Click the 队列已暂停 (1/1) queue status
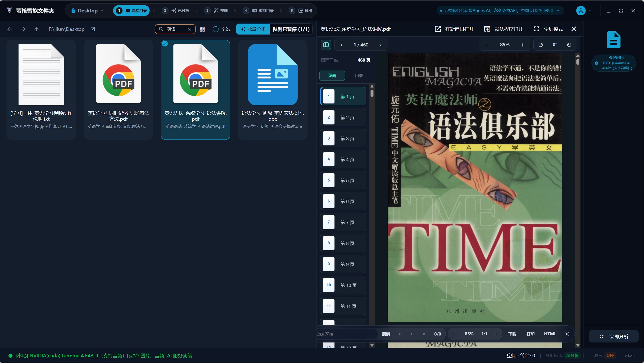Image resolution: width=644 pixels, height=363 pixels. point(291,29)
